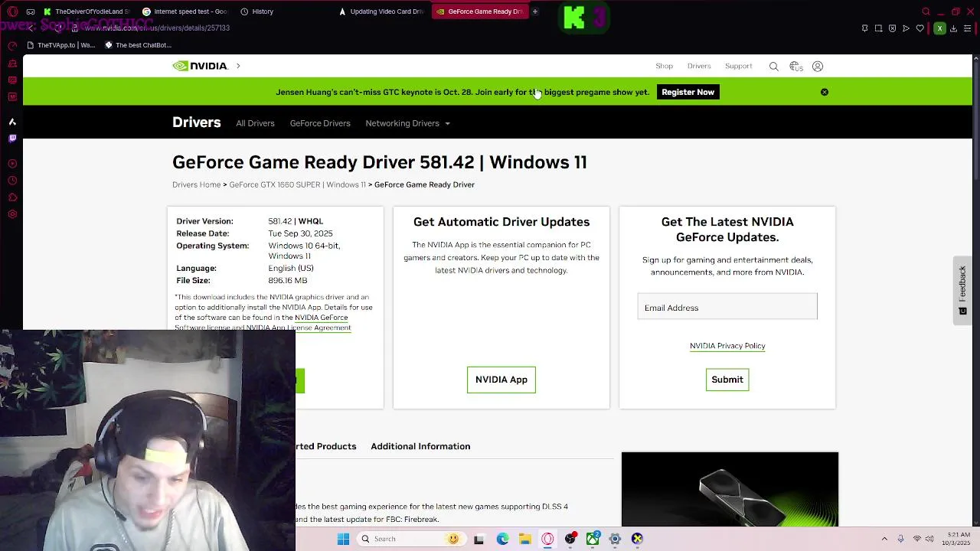Click the Drivers section heading

196,122
